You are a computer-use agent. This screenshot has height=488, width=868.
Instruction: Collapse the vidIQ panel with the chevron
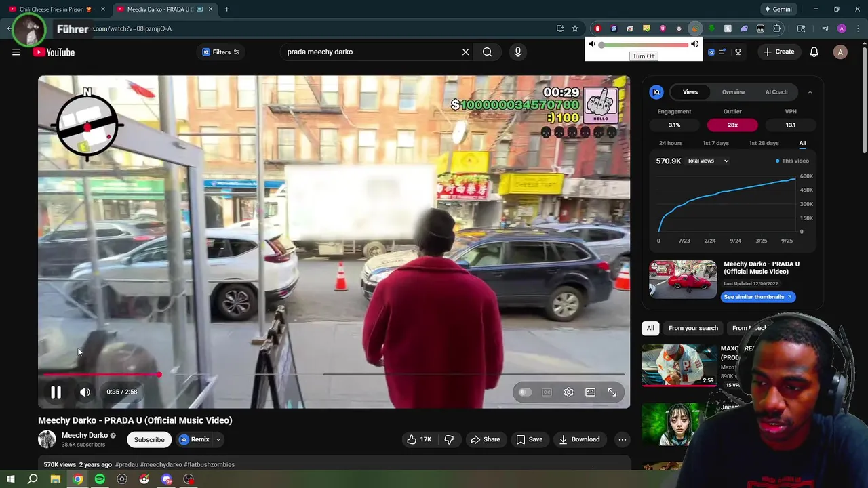click(x=810, y=92)
